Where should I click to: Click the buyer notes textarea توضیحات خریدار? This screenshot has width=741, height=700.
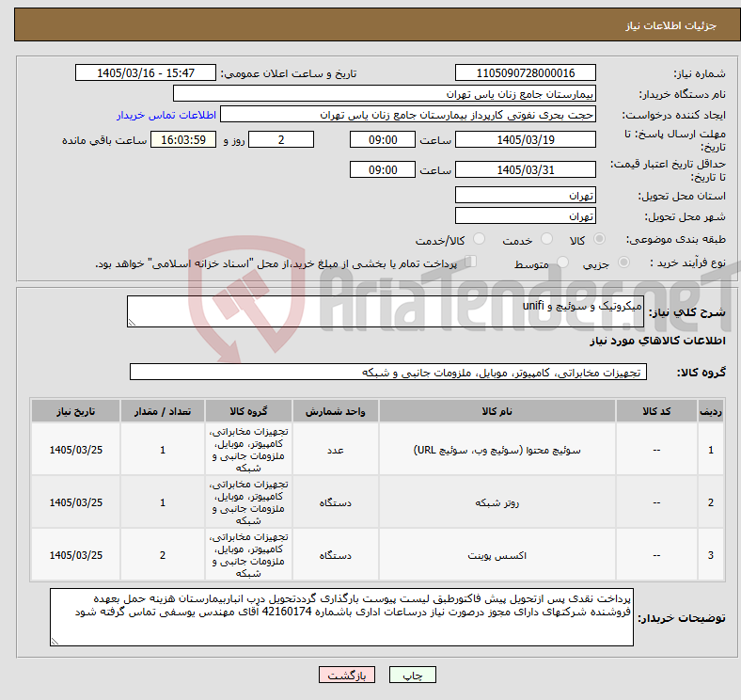[x=341, y=617]
